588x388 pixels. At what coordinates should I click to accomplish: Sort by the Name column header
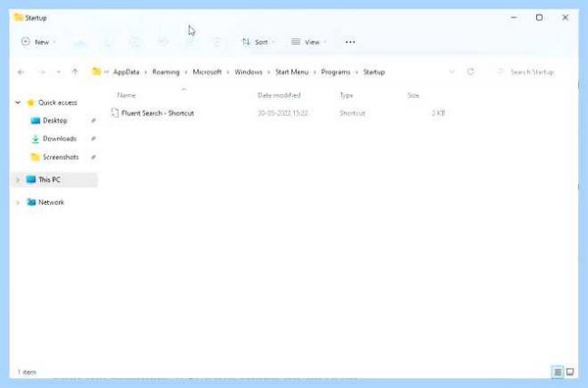(x=126, y=95)
